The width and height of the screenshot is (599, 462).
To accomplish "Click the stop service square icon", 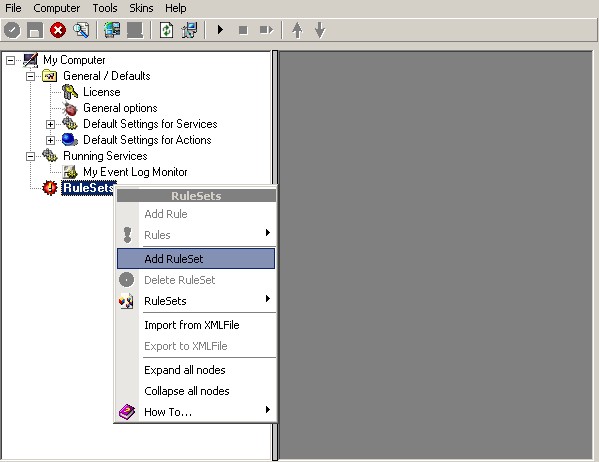I will [243, 30].
